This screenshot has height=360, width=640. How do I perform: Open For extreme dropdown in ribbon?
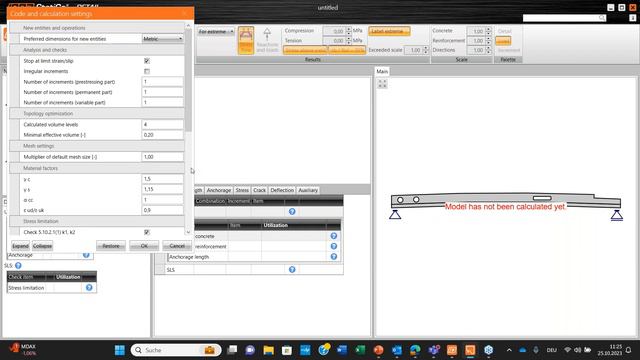(216, 31)
